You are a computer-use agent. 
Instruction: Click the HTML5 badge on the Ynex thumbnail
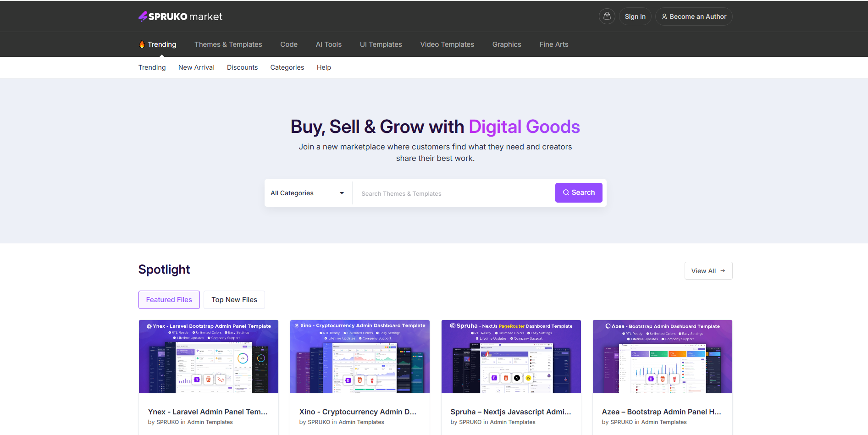tap(208, 380)
